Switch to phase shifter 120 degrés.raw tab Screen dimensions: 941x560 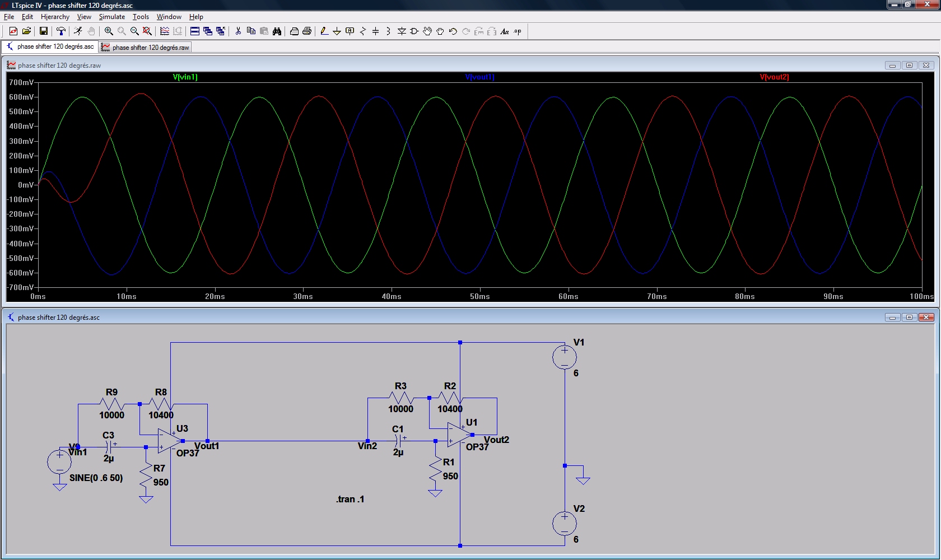tap(146, 48)
